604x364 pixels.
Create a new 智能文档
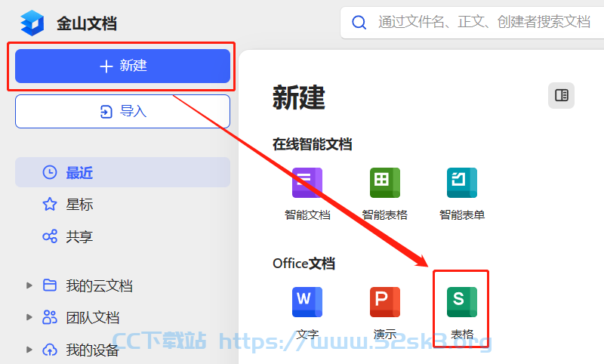(307, 183)
